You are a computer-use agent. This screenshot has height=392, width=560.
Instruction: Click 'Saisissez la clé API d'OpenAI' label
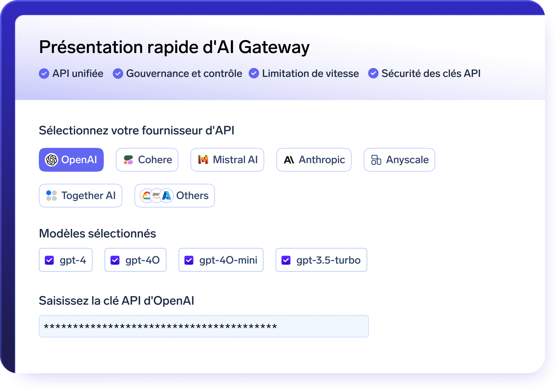116,301
